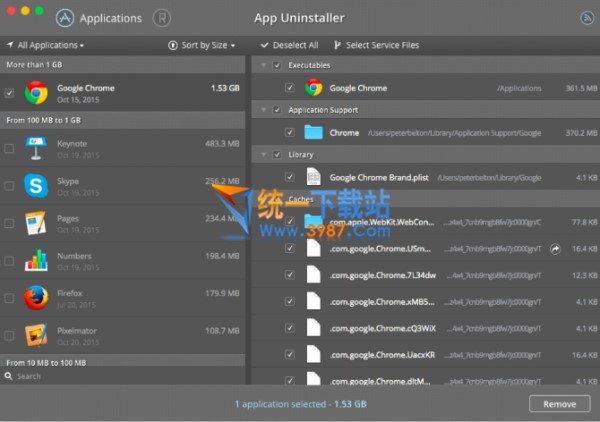The image size is (600, 422).
Task: Click the '1 application selected' status text
Action: point(300,404)
